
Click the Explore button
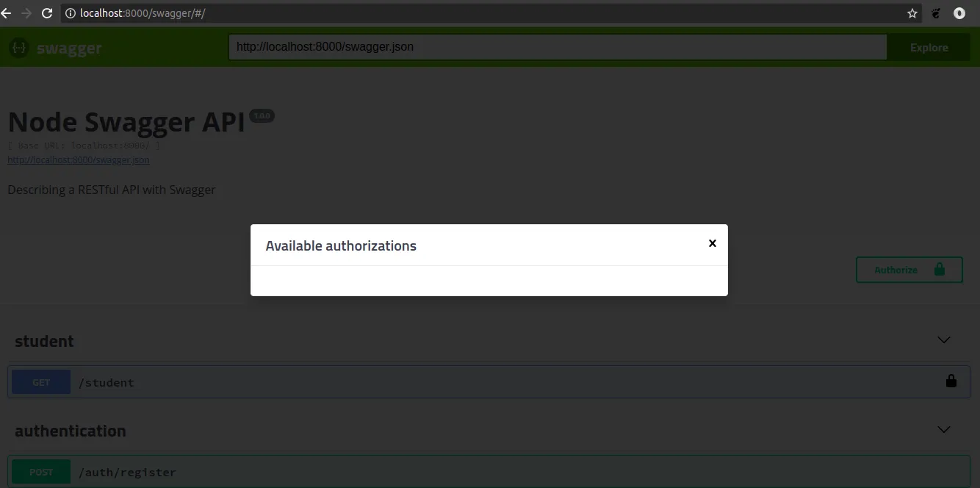coord(929,47)
